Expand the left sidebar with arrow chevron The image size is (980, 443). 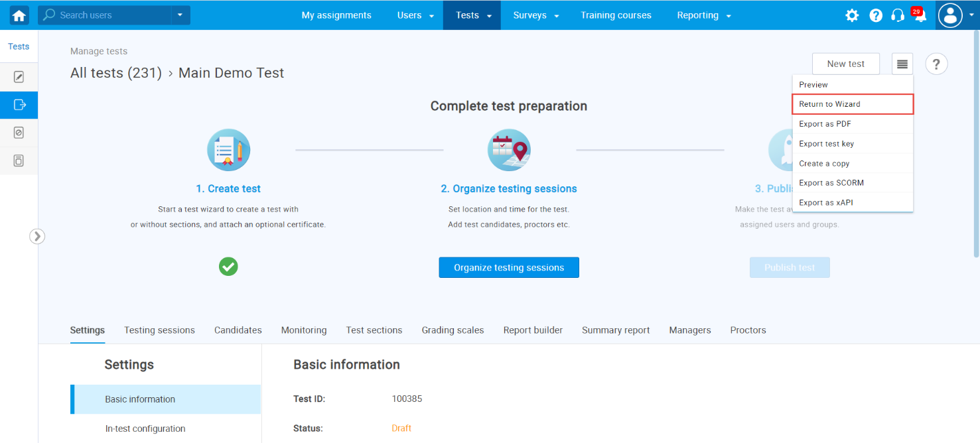[x=37, y=236]
